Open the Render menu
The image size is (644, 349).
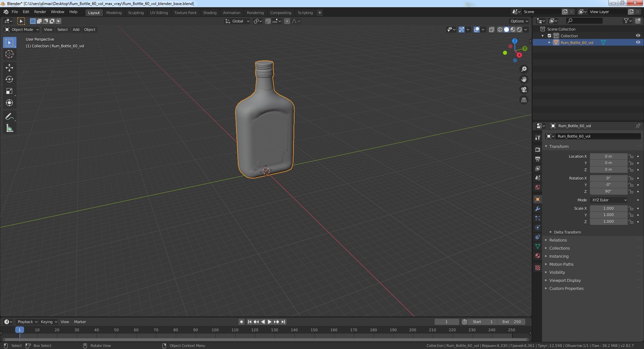click(40, 12)
